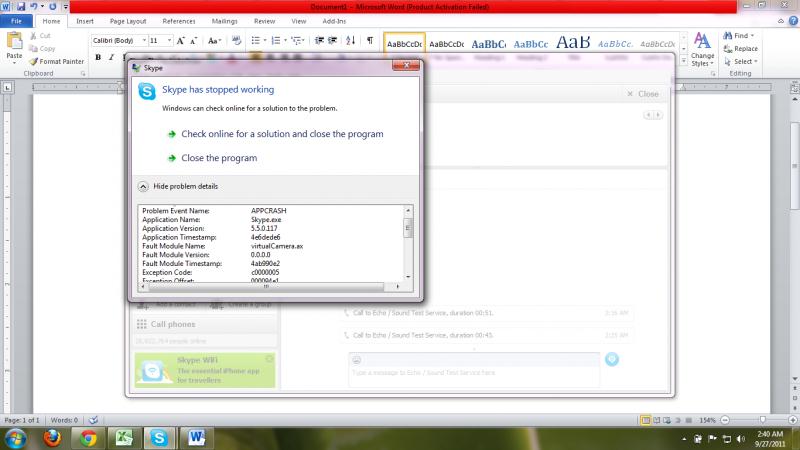This screenshot has width=800, height=450.
Task: Open the Calibri font name dropdown
Action: [x=117, y=41]
